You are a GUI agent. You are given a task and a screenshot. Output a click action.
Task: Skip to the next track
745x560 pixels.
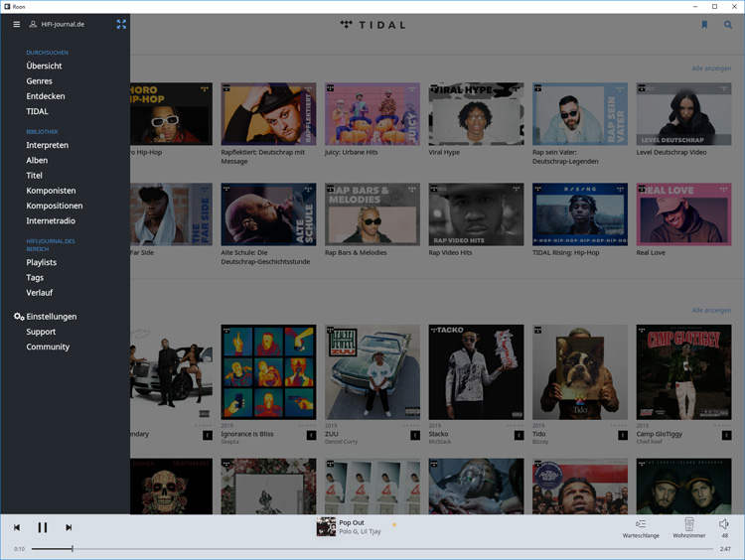click(x=69, y=527)
